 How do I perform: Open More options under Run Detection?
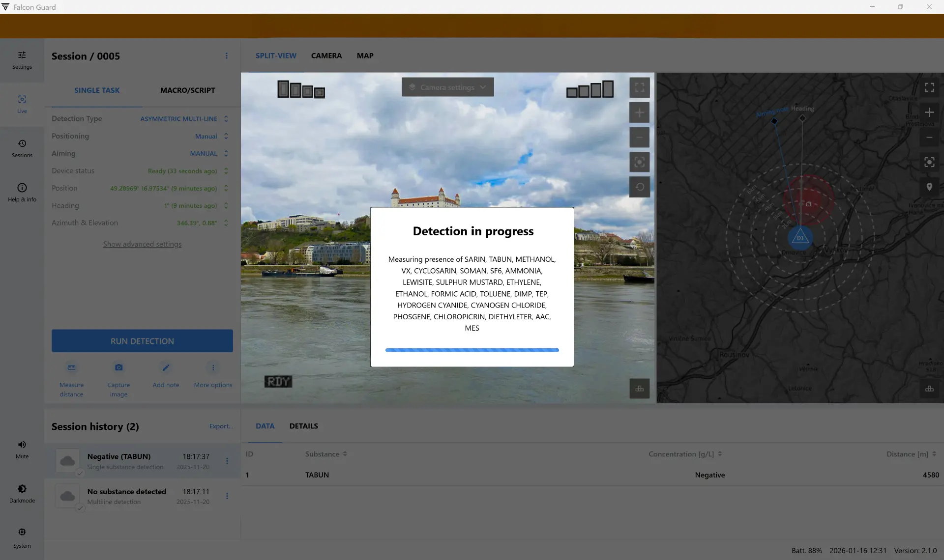point(213,367)
